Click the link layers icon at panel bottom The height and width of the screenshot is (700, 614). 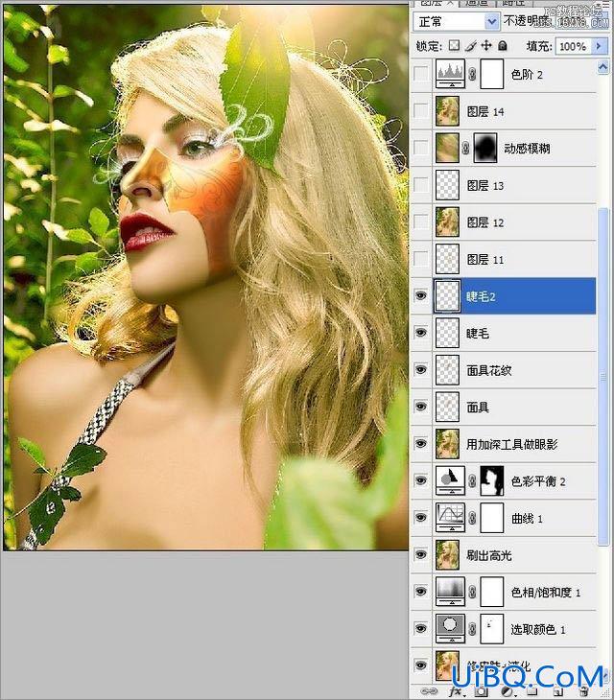[x=429, y=691]
